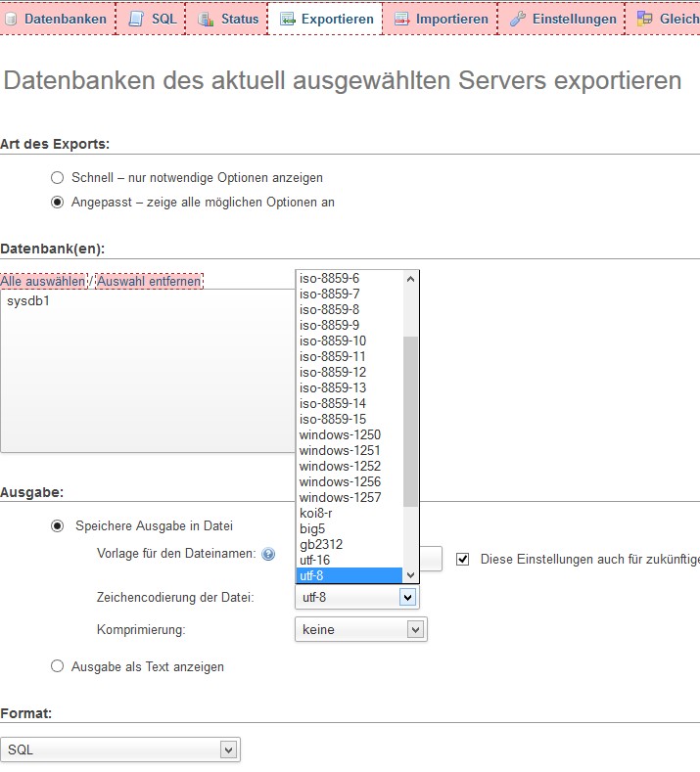Click the Importieren tab icon

402,20
